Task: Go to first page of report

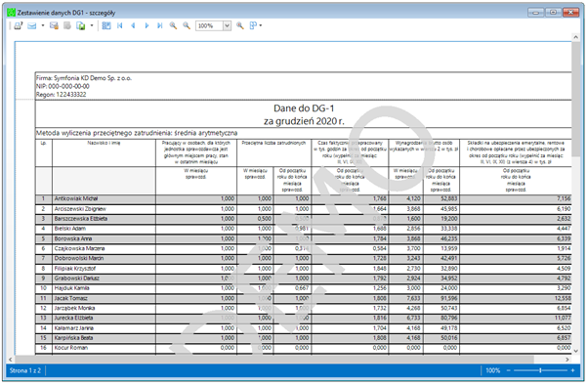Action: tap(119, 25)
